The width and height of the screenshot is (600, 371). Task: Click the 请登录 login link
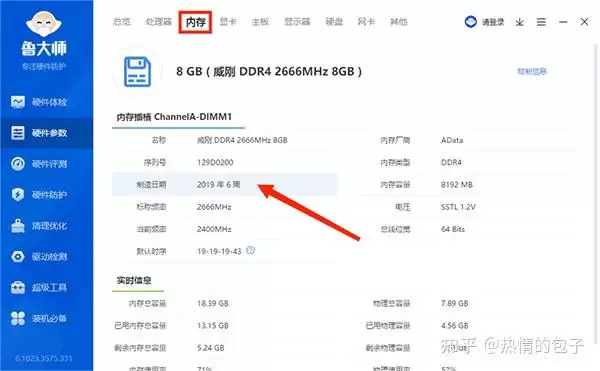[493, 22]
